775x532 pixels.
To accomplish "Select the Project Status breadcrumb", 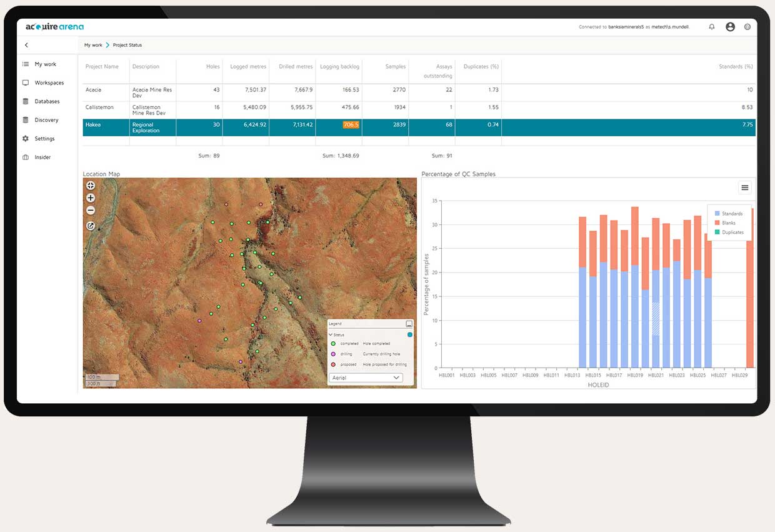I will coord(127,45).
